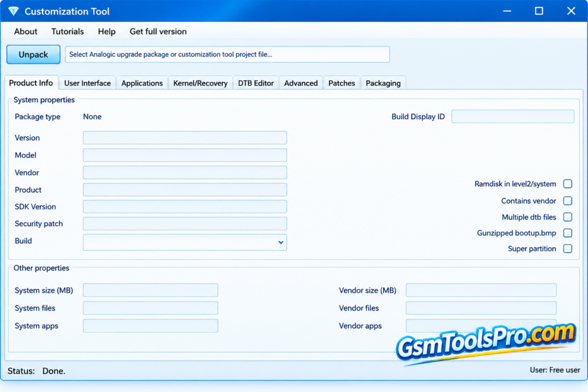Screen dimensions: 588x392
Task: Switch to the Applications tab
Action: tap(142, 83)
